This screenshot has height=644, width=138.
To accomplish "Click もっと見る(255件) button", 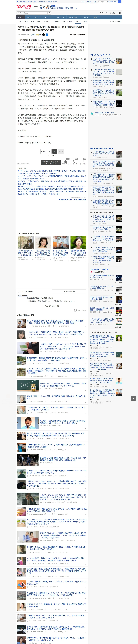I will click(x=52, y=306).
